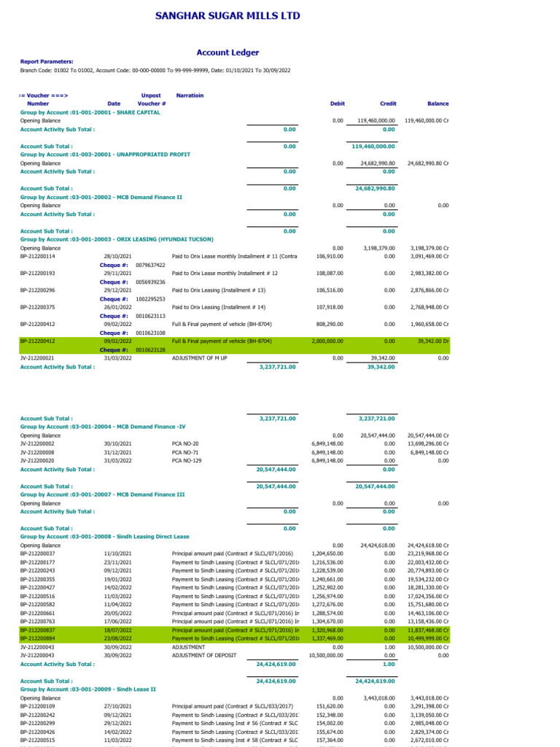The image size is (560, 747).
Task: Click the SANGHAR SUGAR MILLS LTD title
Action: (x=227, y=16)
